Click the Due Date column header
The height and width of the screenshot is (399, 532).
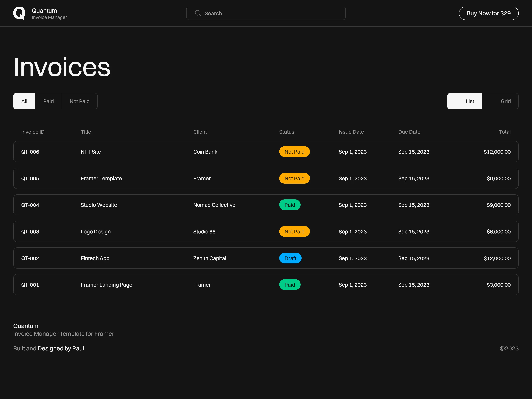click(x=409, y=132)
